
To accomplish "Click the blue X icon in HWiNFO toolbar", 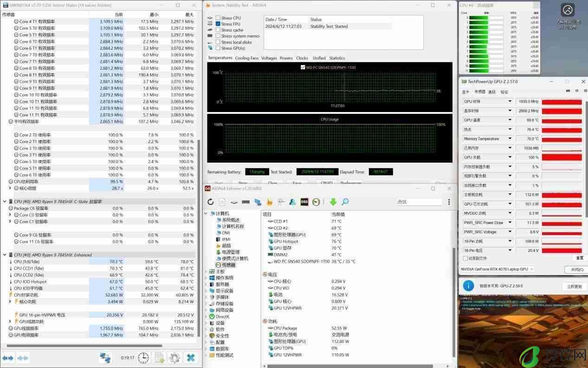I will click(x=190, y=357).
